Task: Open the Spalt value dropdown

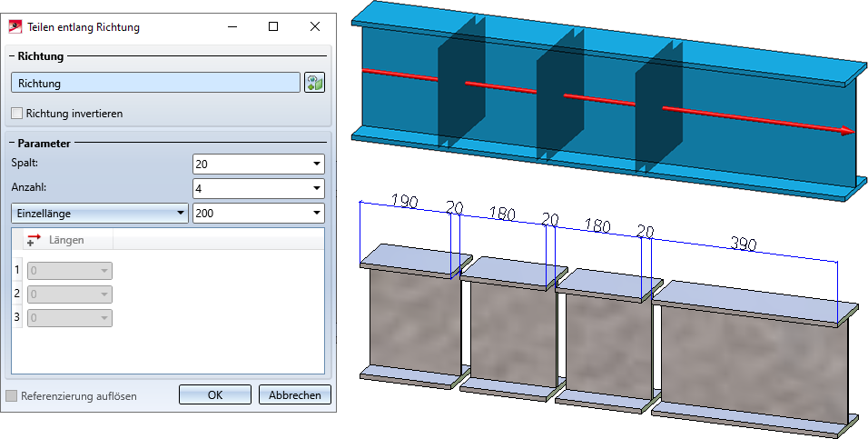Action: tap(317, 165)
